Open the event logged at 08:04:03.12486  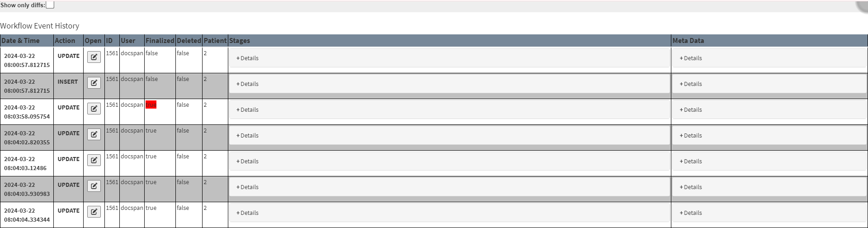point(94,161)
